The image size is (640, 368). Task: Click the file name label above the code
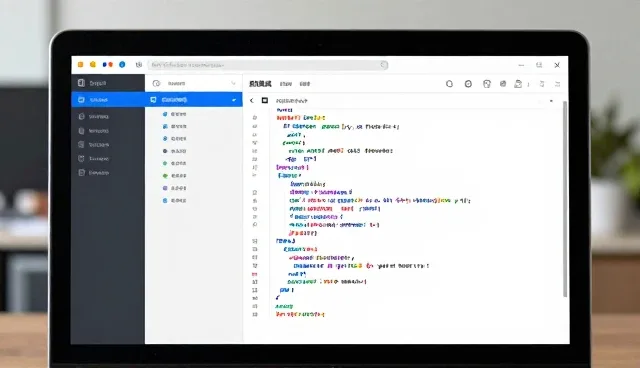point(291,101)
